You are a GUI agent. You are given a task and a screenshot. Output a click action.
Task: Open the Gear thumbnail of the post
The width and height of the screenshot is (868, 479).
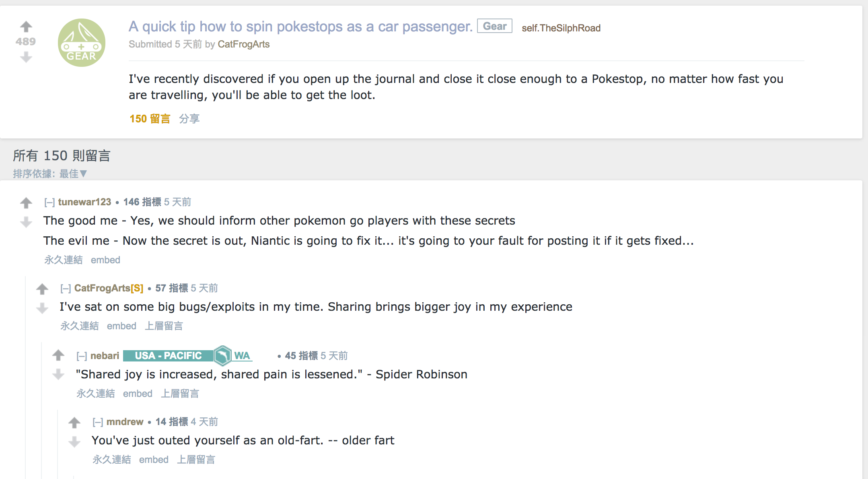(x=82, y=43)
